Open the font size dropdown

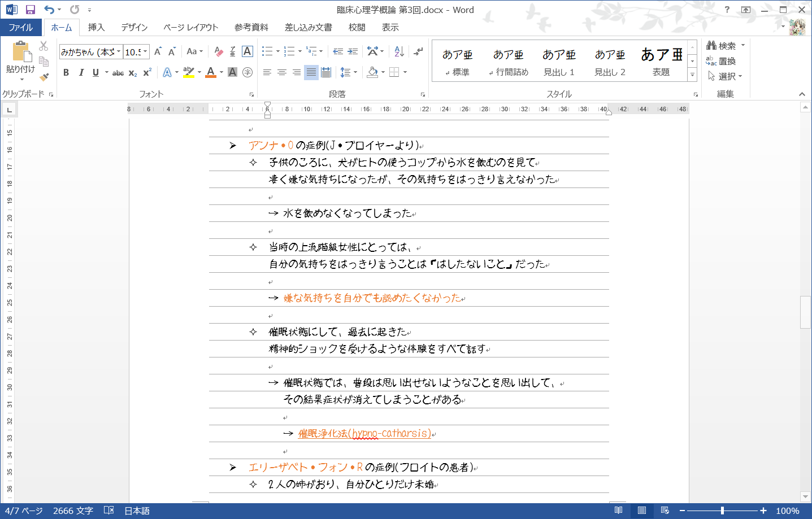(145, 52)
